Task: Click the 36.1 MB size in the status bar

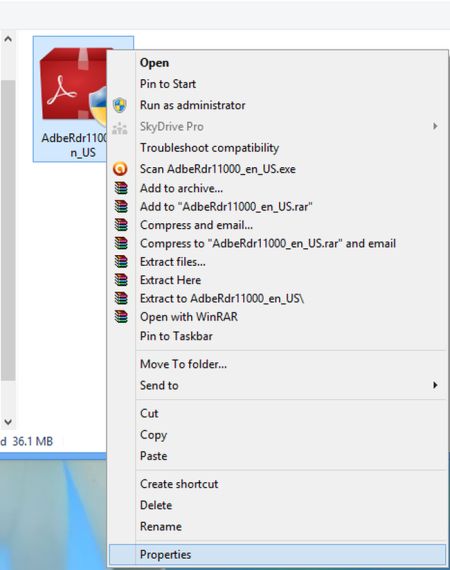Action: [33, 441]
